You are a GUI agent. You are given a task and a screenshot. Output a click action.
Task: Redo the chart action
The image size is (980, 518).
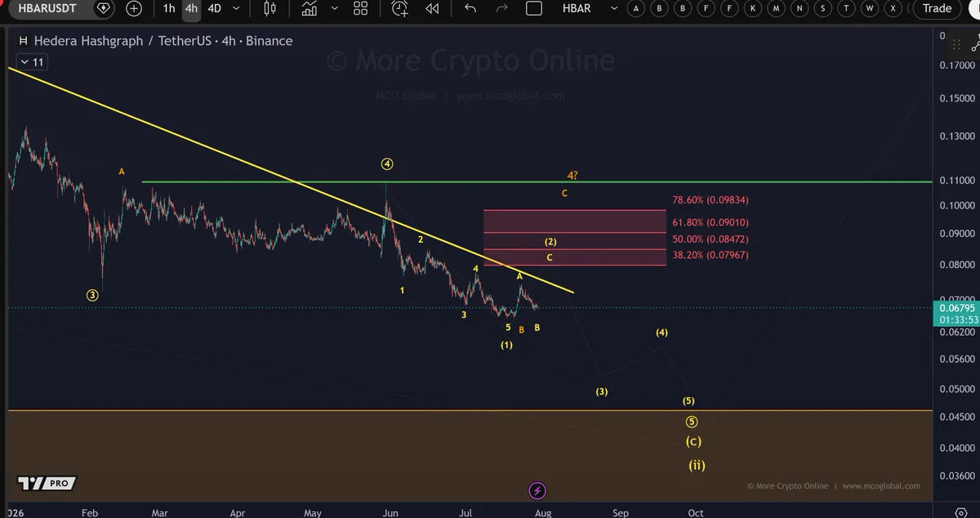coord(502,8)
